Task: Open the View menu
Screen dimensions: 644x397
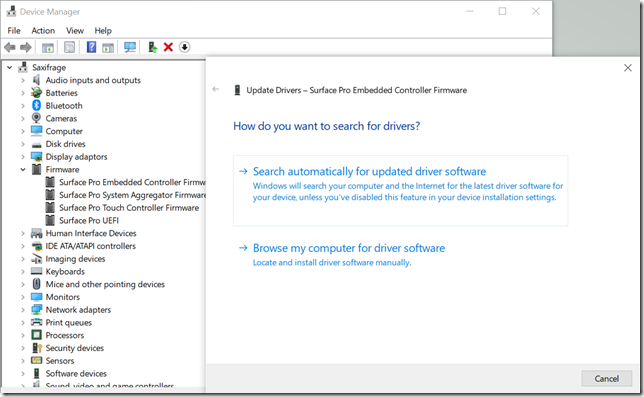Action: [75, 30]
